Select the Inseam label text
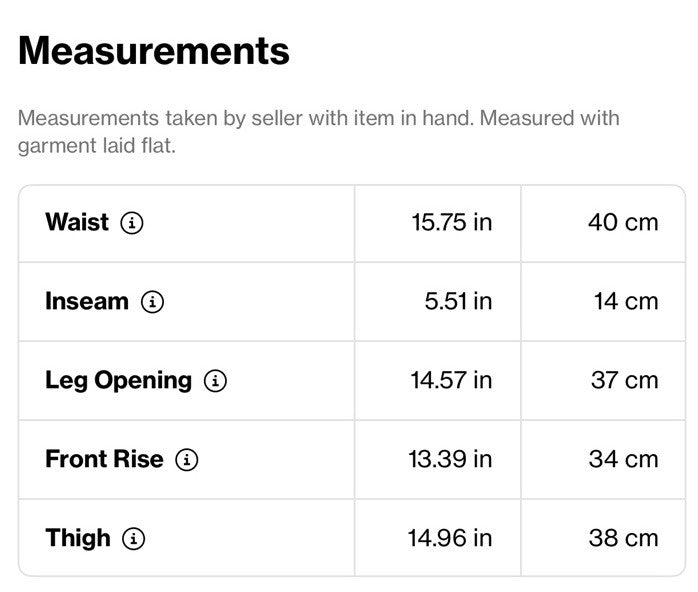The height and width of the screenshot is (592, 698). pos(87,301)
